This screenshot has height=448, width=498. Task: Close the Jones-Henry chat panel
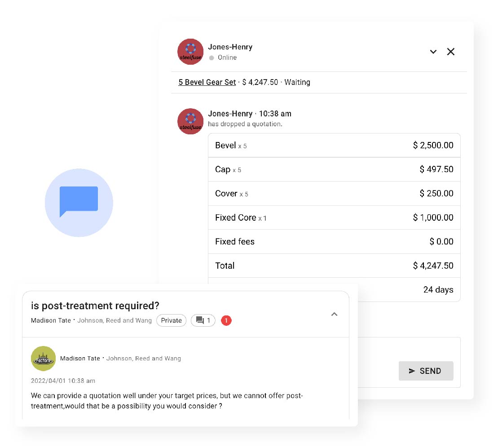coord(450,52)
